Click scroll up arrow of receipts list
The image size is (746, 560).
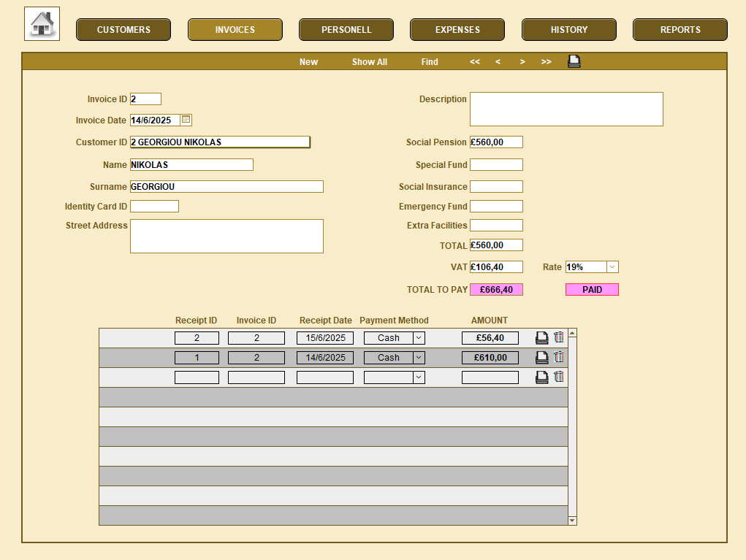click(x=572, y=333)
